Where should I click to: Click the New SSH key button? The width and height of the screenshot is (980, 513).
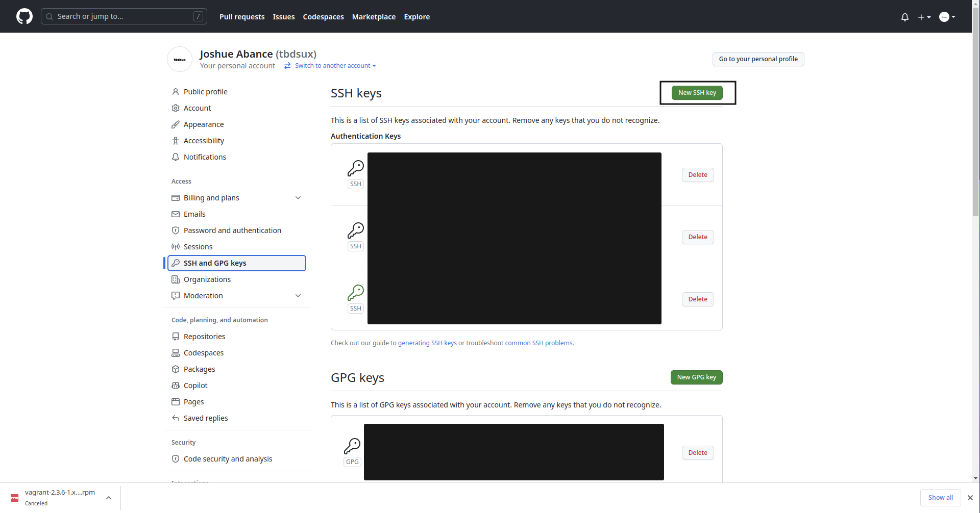point(697,93)
